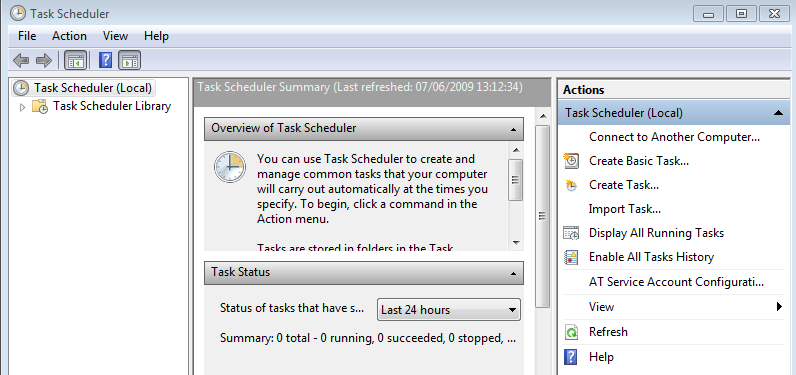Open the Action menu
Viewport: 796px width, 375px height.
coord(69,36)
